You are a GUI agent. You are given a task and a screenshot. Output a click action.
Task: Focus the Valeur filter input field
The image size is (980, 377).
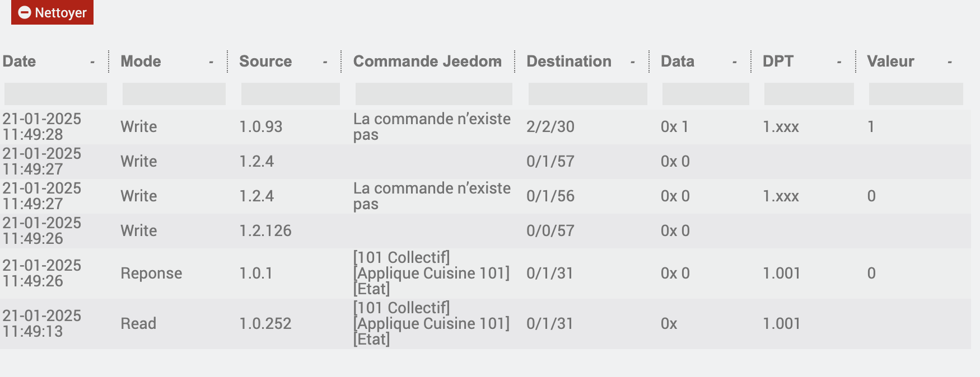(x=916, y=94)
